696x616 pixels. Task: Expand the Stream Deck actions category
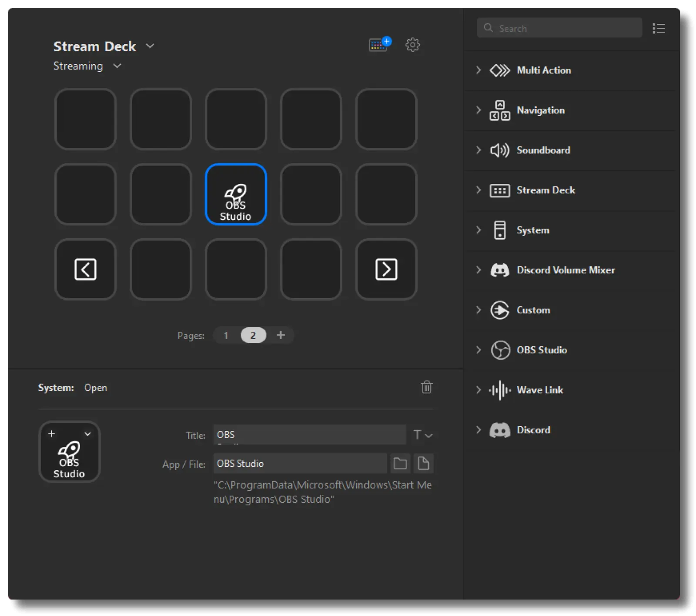click(x=478, y=190)
